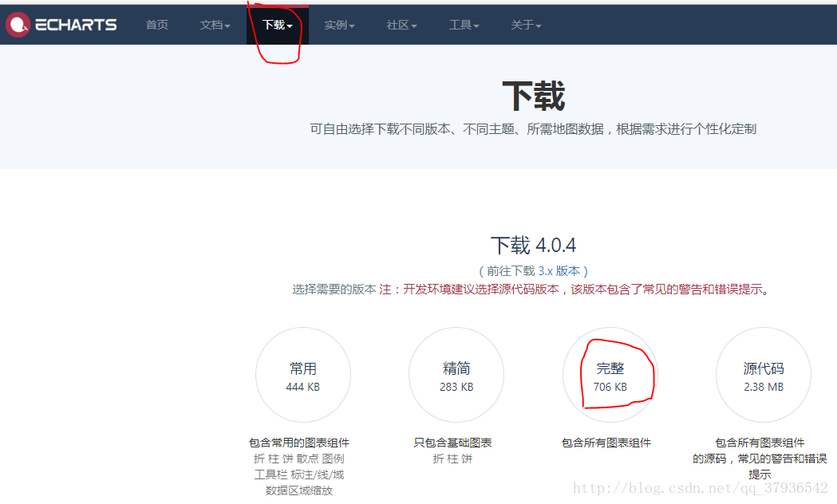Expand the 社区 navigation menu
The height and width of the screenshot is (504, 837).
(402, 25)
